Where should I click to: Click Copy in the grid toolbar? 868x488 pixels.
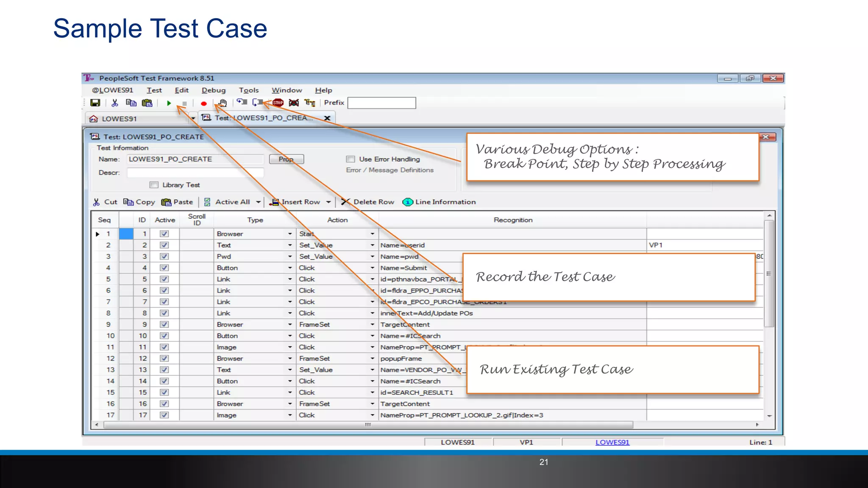click(x=139, y=202)
